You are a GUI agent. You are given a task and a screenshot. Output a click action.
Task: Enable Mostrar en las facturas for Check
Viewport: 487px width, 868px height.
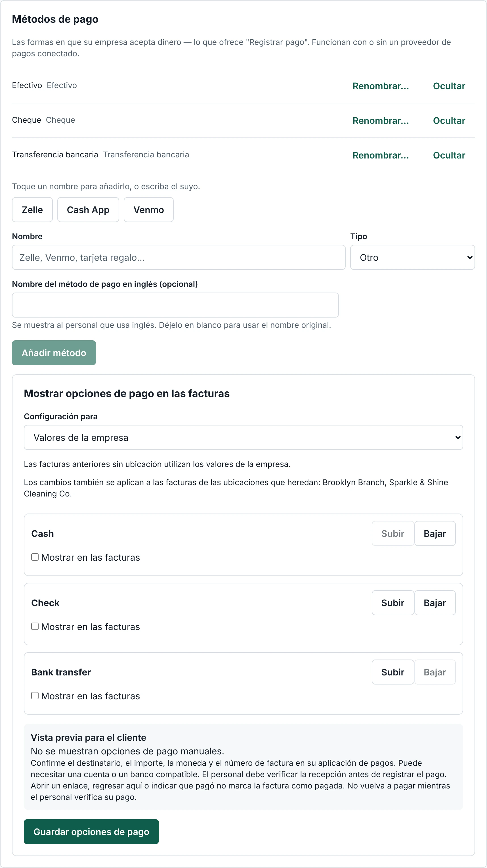(x=35, y=626)
